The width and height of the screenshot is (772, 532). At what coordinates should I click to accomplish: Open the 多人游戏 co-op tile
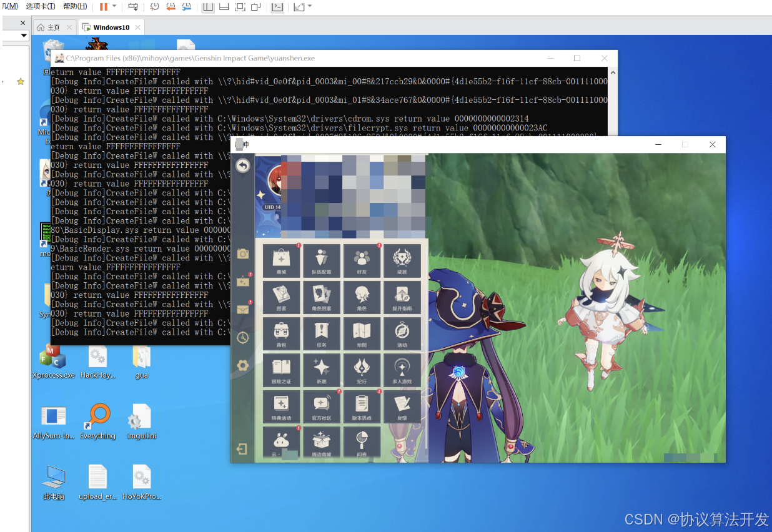click(x=402, y=369)
